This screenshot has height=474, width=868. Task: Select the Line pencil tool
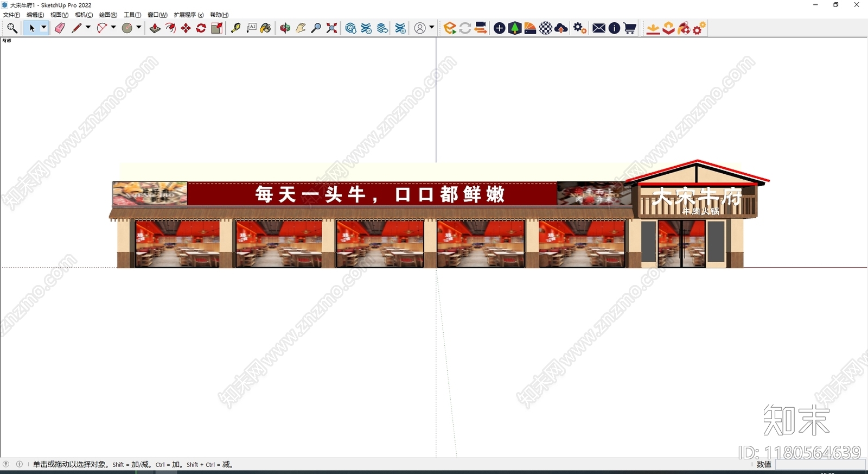76,28
